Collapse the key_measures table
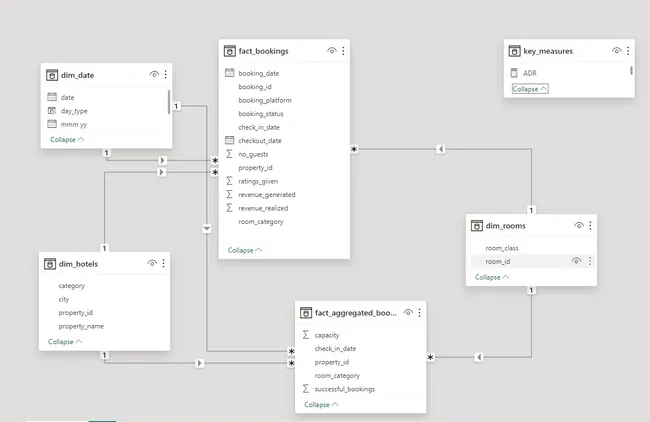 (530, 89)
